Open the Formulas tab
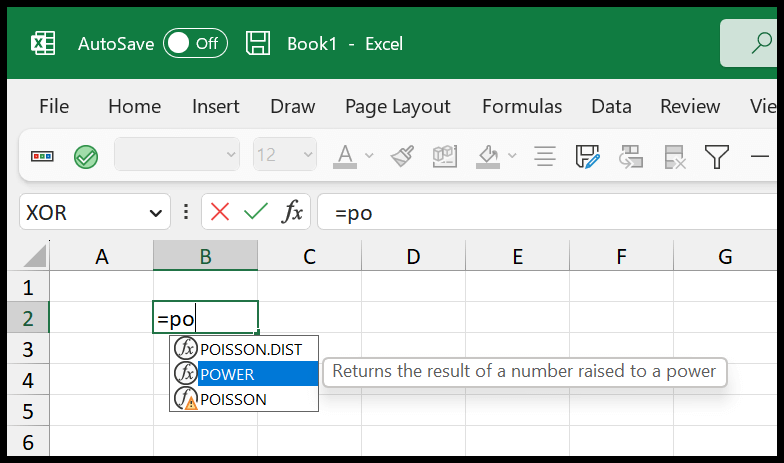This screenshot has height=463, width=784. 522,106
